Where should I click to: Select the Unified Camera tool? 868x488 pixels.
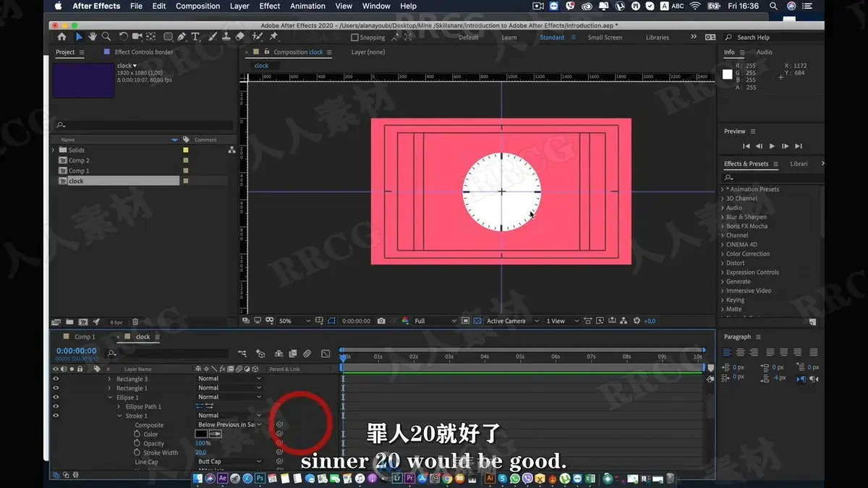coord(137,37)
